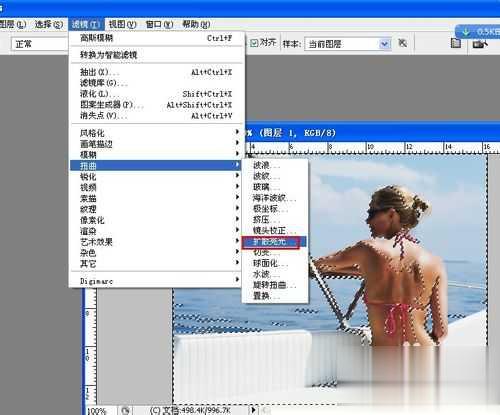
Task: Choose 液化(L)... in the filter menu
Action: [x=157, y=94]
